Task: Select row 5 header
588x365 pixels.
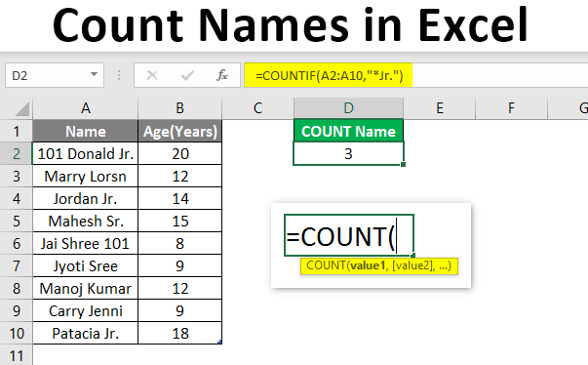Action: 17,221
